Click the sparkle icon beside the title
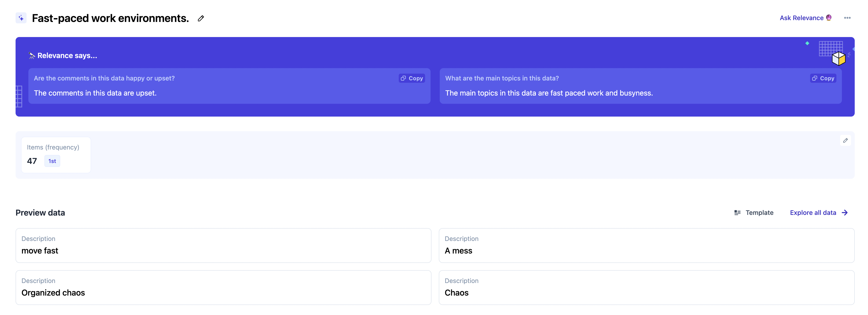 click(x=21, y=18)
